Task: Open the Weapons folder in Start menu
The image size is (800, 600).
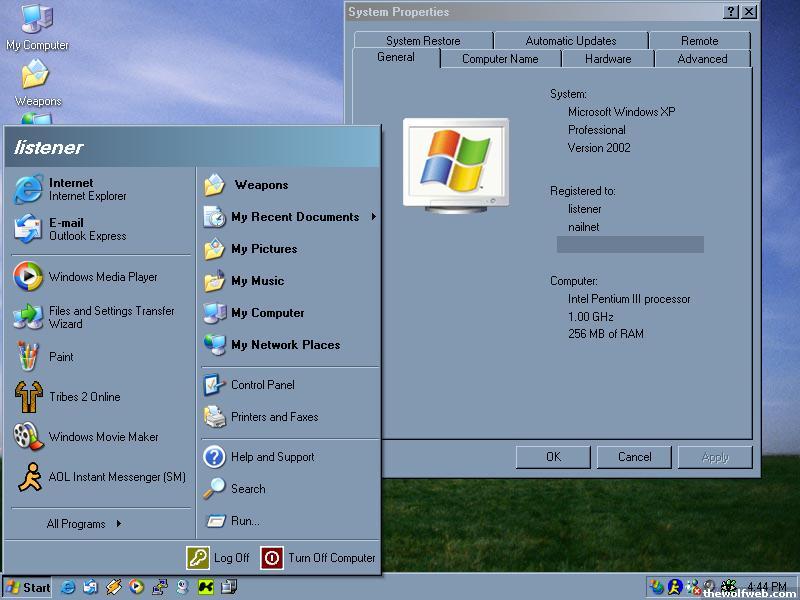Action: [260, 185]
